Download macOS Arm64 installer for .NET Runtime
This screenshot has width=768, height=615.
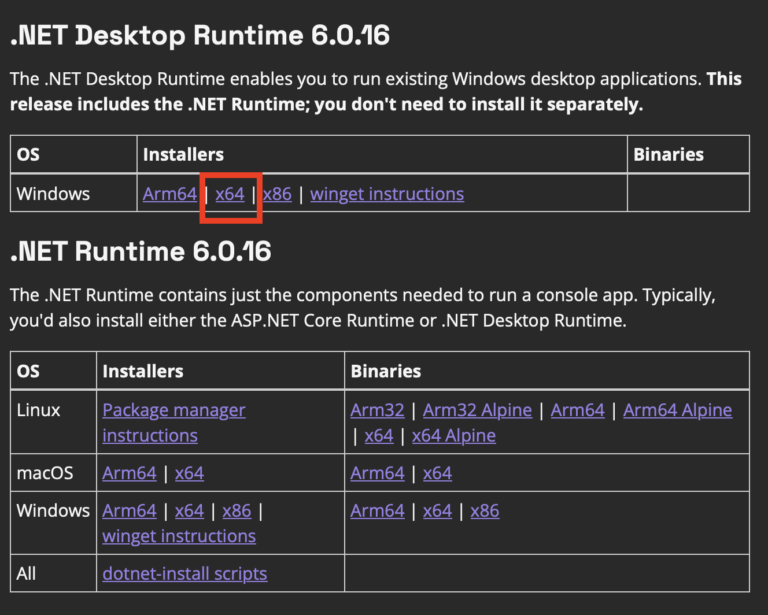(x=129, y=473)
